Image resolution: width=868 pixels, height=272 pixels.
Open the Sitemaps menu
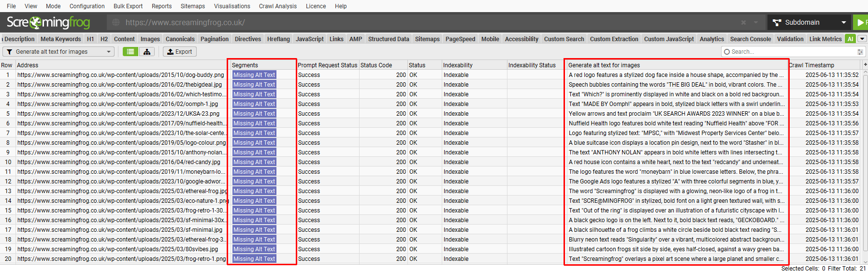[193, 6]
